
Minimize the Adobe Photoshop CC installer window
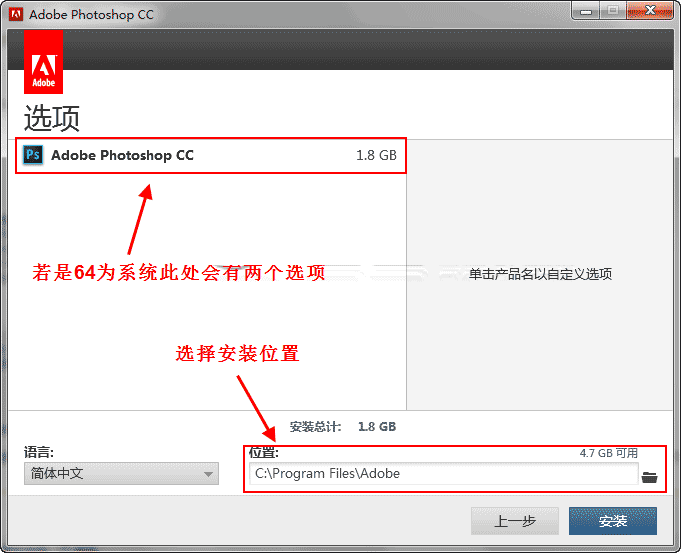[586, 12]
